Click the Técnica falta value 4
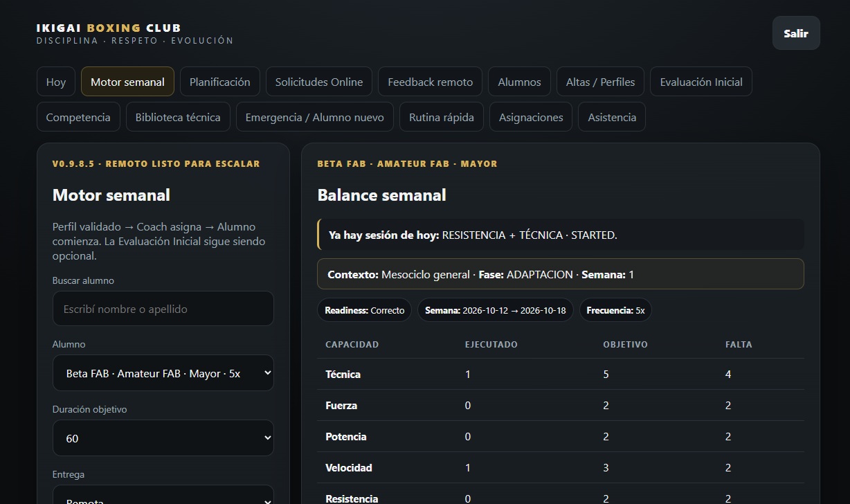The height and width of the screenshot is (504, 850). pos(728,374)
